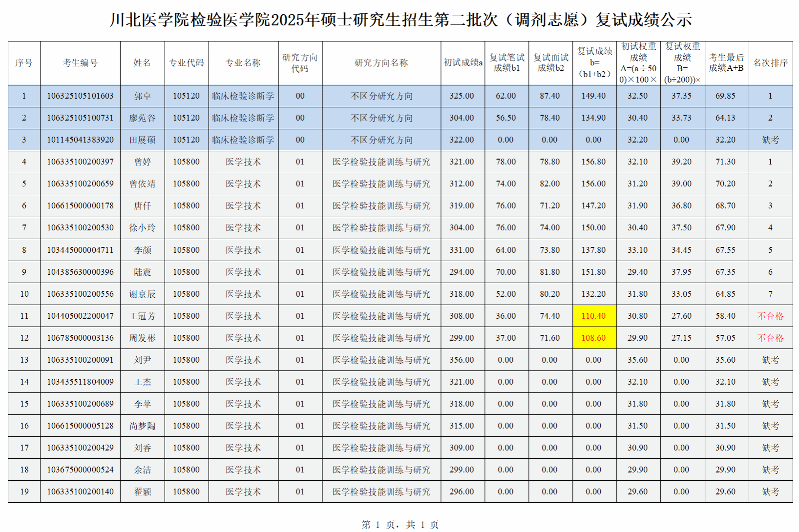Screen dimensions: 799x532
Task: Click red 不合格 status for 周发彬
Action: point(770,338)
